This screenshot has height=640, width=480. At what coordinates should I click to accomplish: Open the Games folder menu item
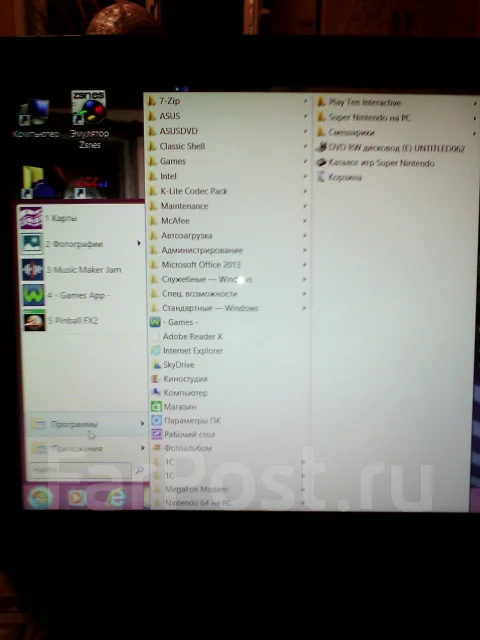click(228, 161)
